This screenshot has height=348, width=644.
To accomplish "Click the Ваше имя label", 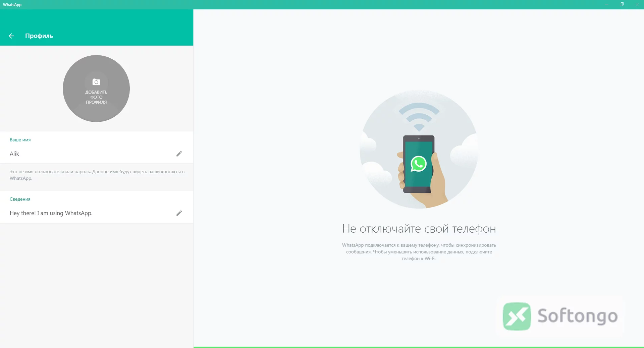I will pyautogui.click(x=20, y=140).
